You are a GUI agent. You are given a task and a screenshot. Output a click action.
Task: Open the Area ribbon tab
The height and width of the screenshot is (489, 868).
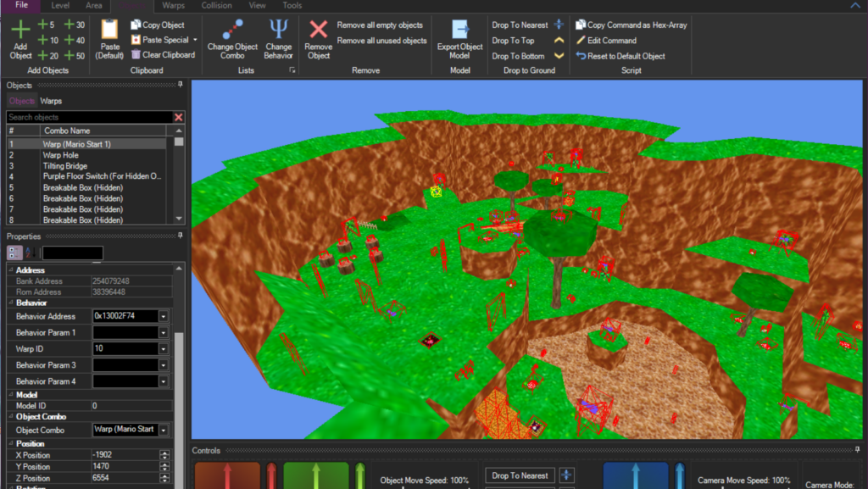93,6
